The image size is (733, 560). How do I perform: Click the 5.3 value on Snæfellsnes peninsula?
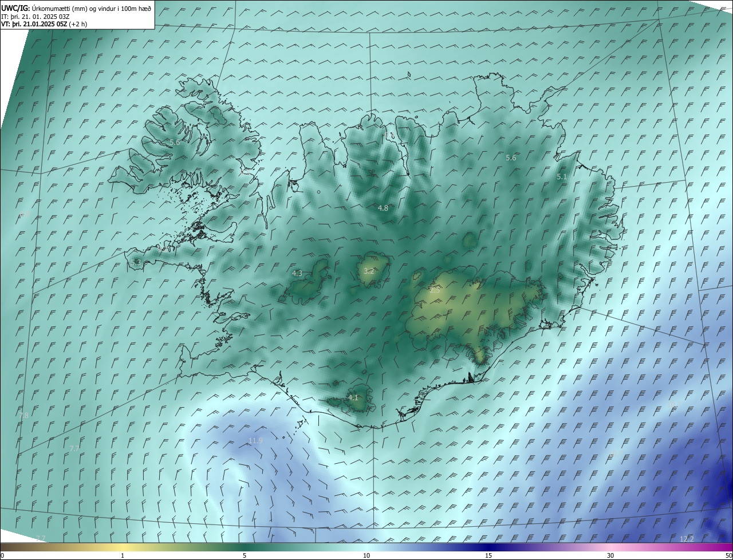136,262
